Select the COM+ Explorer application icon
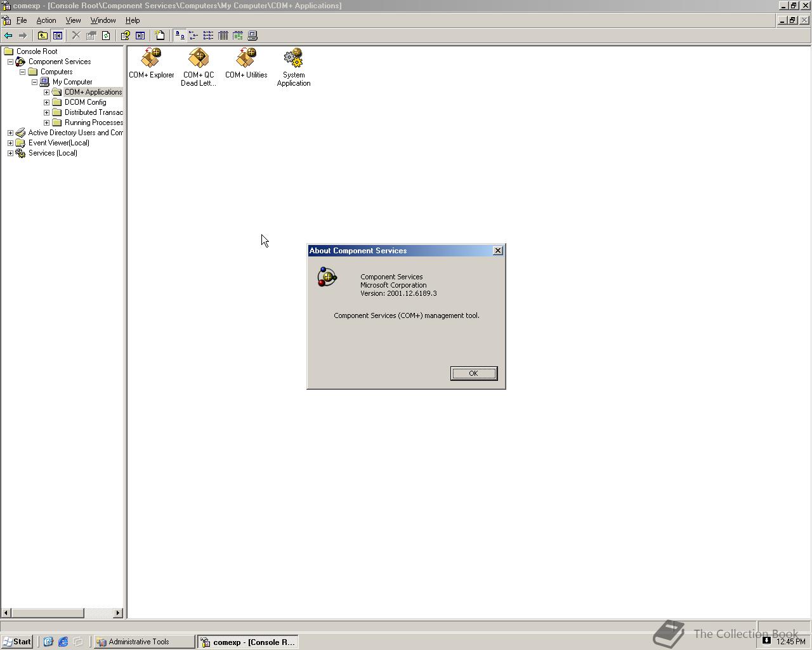Image resolution: width=812 pixels, height=650 pixels. click(x=151, y=63)
